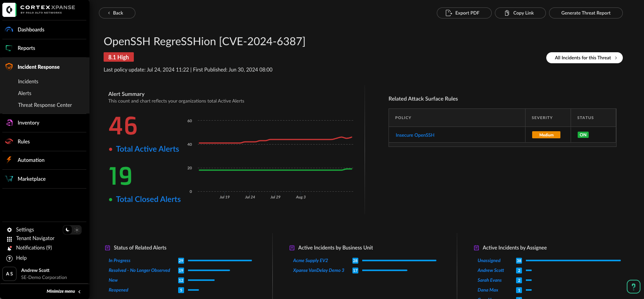644x299 pixels.
Task: Open the Inventory menu item
Action: [29, 123]
